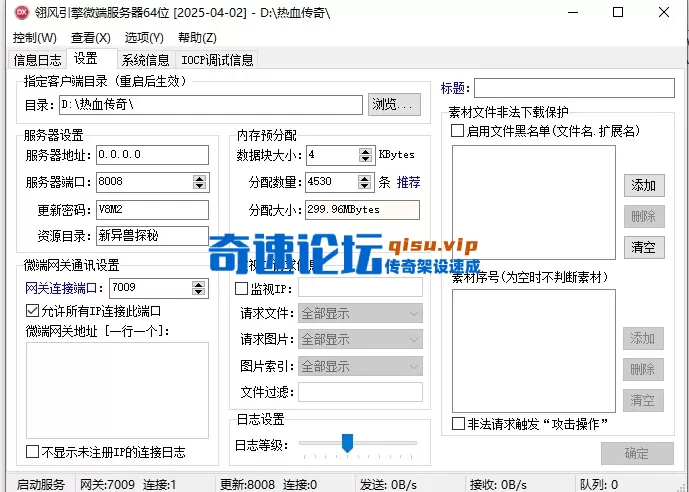Click the 浏览... button
689x492 pixels.
tap(394, 105)
